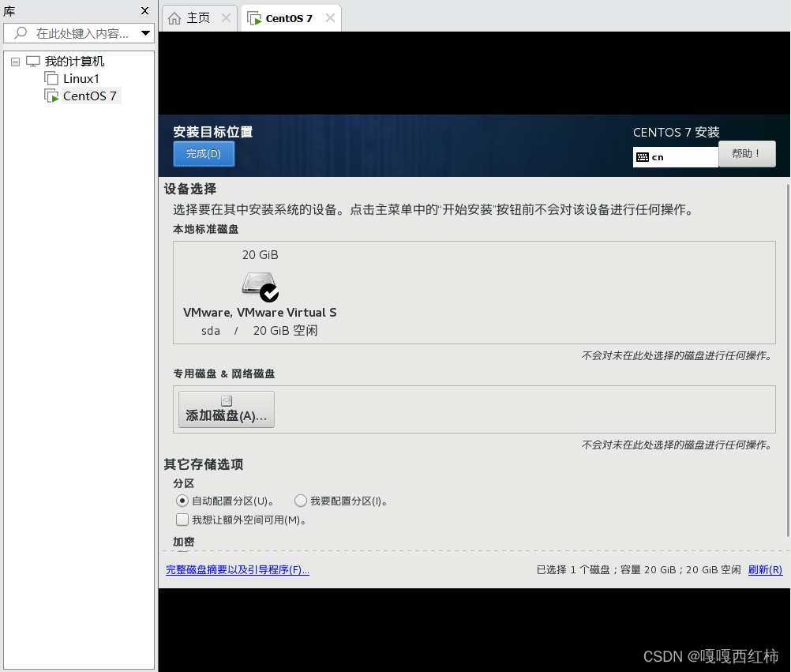This screenshot has width=791, height=672.
Task: Close the CentOS 7 tab
Action: [330, 18]
